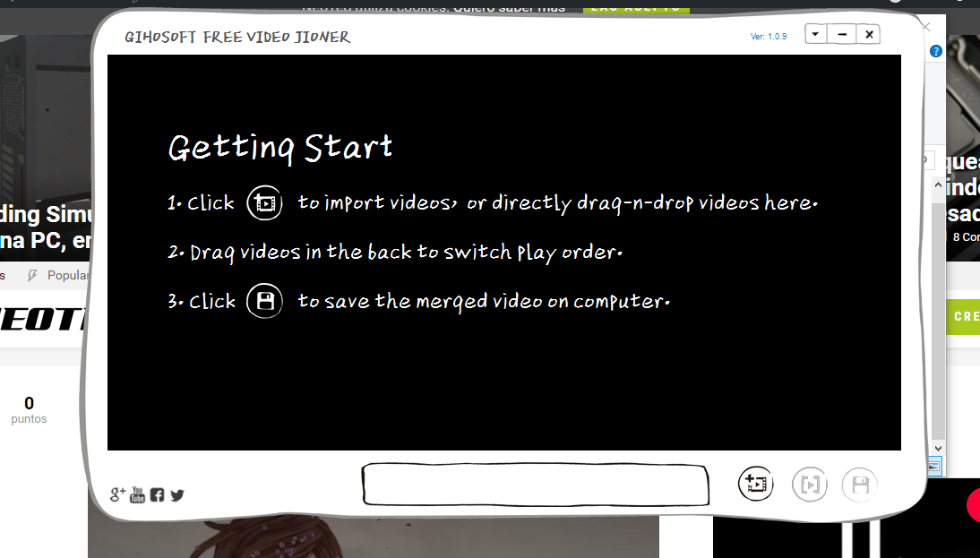Click the 0 puntos score on webpage
Viewport: 980px width, 558px height.
coord(29,410)
